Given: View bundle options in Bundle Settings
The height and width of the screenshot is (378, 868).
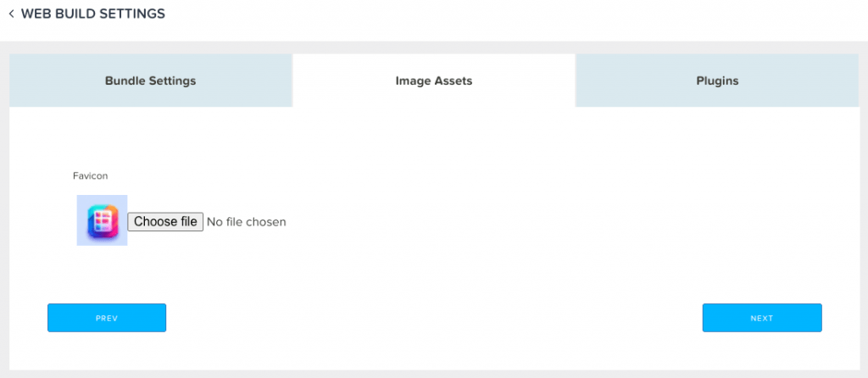Looking at the screenshot, I should [151, 81].
